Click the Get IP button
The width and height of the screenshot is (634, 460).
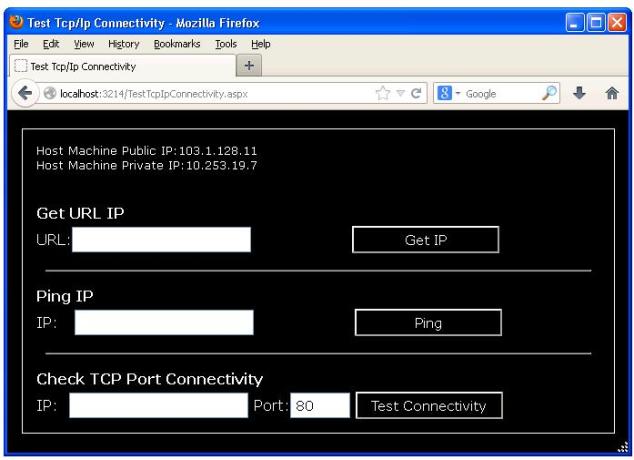pos(426,240)
